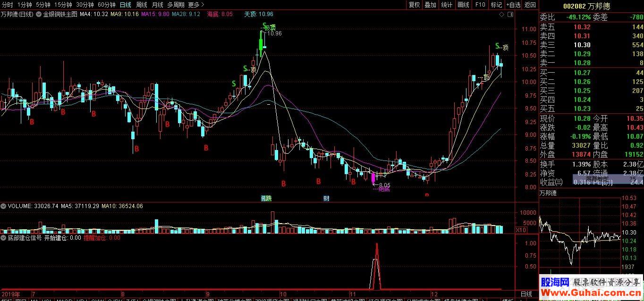Open the main chart panel circle menu icon
Viewport: 644px width, 301px height.
39,14
